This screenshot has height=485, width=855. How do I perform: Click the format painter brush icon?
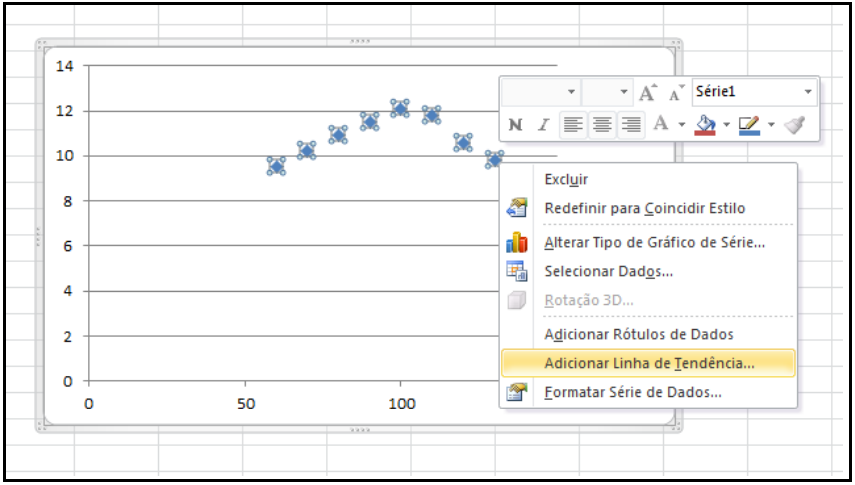(x=796, y=125)
